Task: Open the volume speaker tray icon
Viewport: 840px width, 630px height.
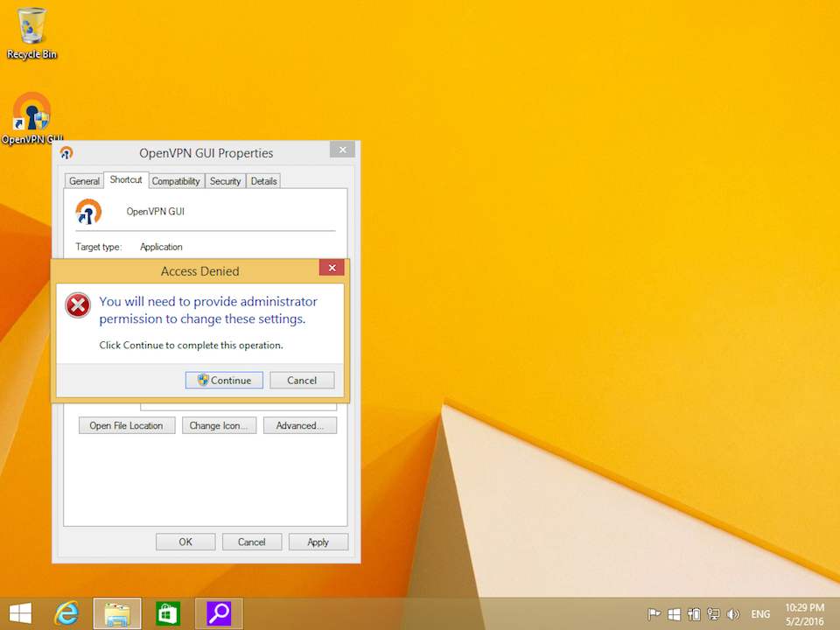Action: click(733, 614)
